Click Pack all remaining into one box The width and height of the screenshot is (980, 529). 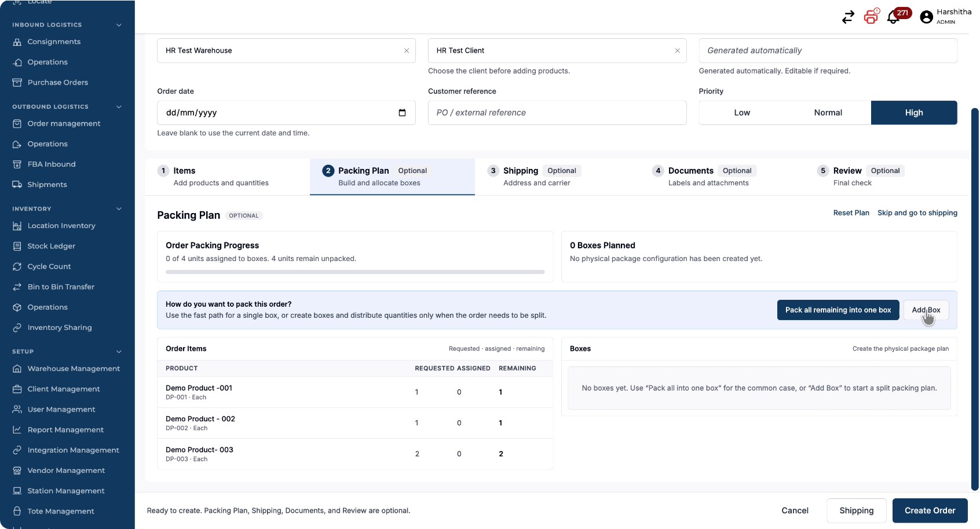[x=838, y=310]
